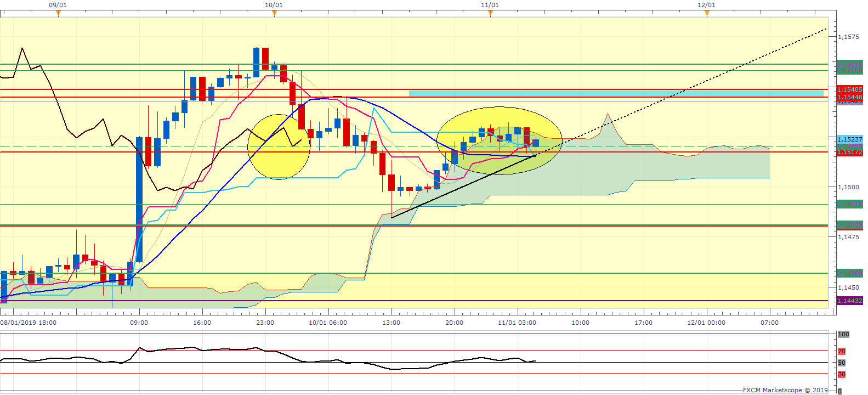Click the red 1,15485 price label
Screen dimensions: 868x395
[x=849, y=89]
